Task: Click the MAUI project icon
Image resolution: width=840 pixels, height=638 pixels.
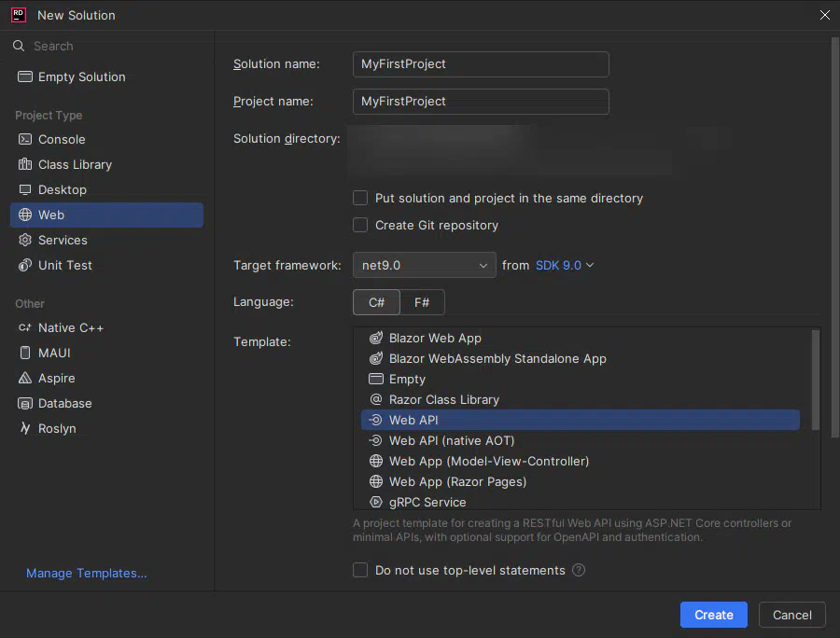Action: click(25, 353)
